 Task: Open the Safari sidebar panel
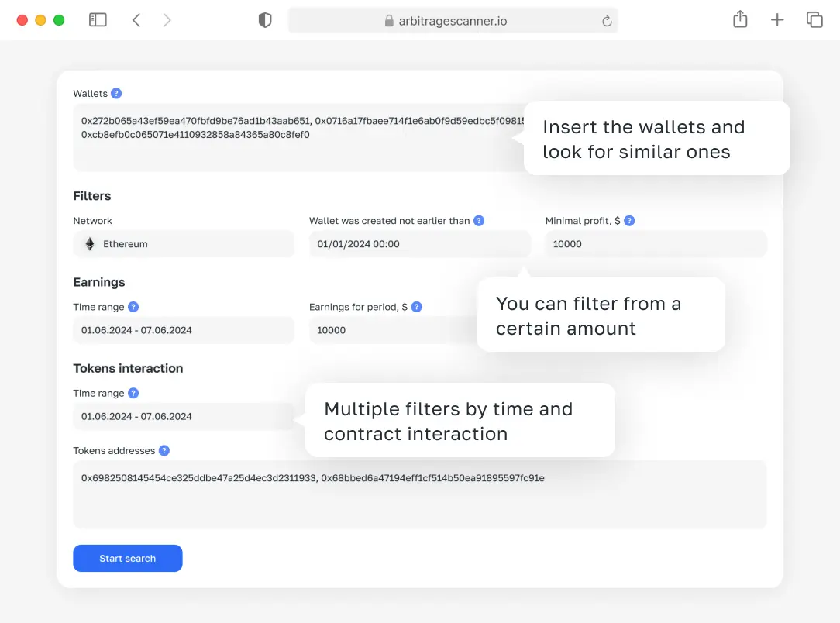tap(98, 20)
